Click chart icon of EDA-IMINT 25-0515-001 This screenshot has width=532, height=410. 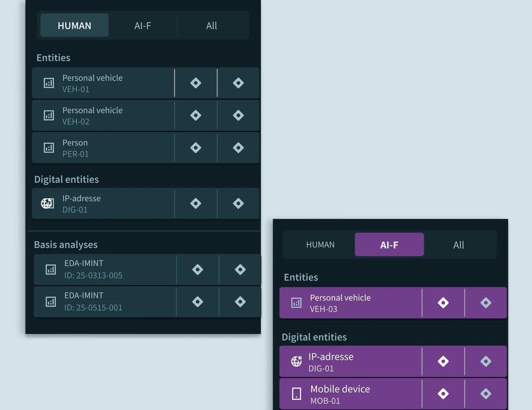click(51, 301)
